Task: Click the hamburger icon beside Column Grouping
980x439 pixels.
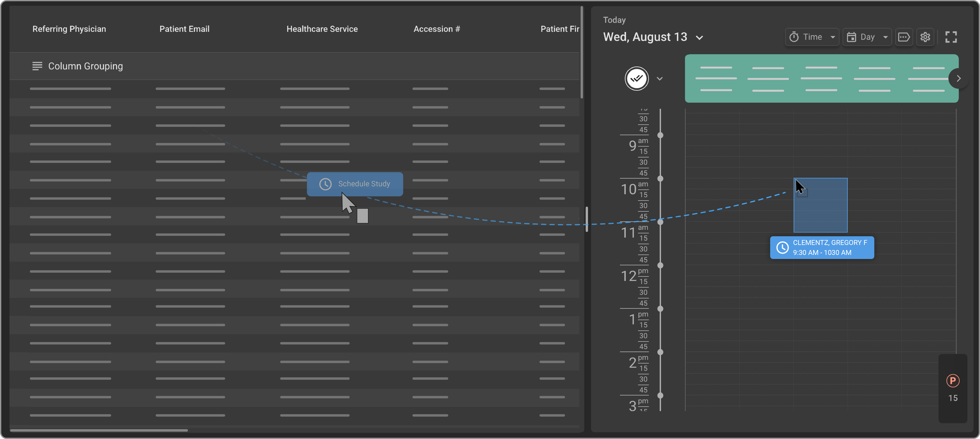Action: (x=37, y=66)
